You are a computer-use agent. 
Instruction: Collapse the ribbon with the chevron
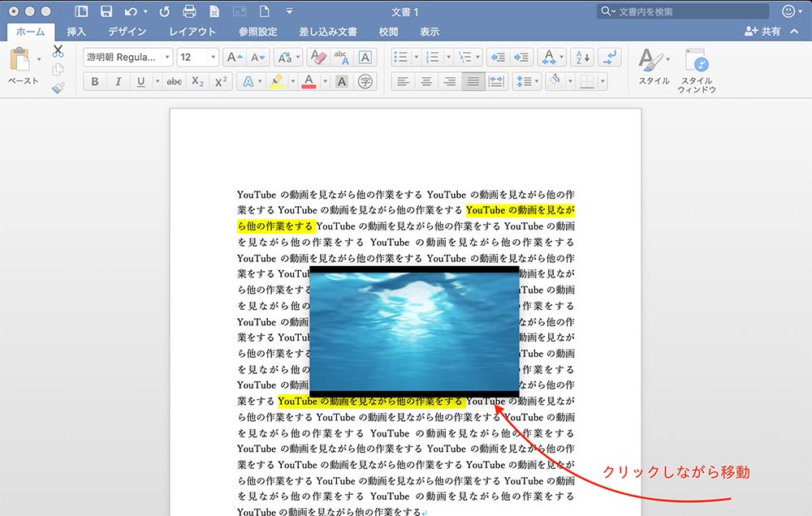[794, 32]
